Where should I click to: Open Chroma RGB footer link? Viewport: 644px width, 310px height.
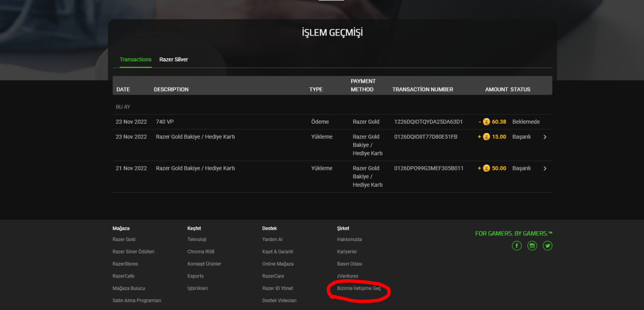201,252
